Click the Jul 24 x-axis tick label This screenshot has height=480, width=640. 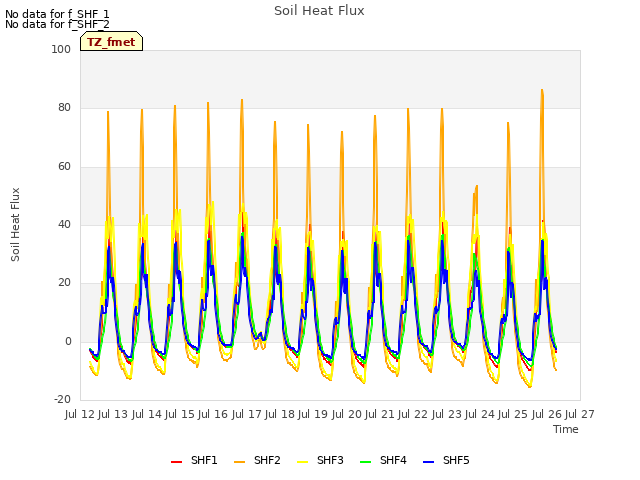(480, 414)
